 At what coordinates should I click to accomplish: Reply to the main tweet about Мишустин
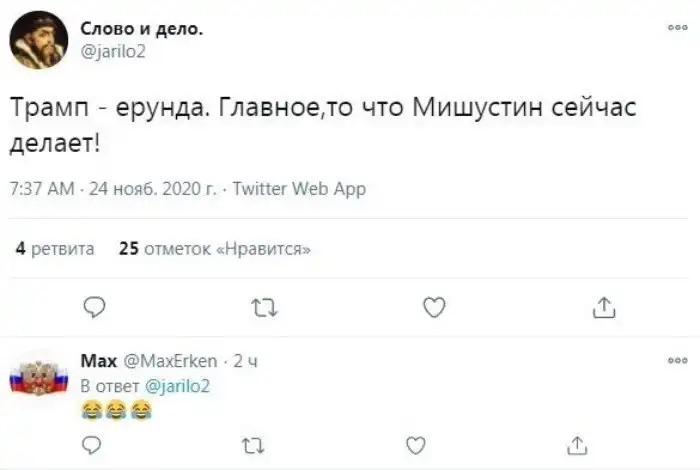(x=92, y=309)
